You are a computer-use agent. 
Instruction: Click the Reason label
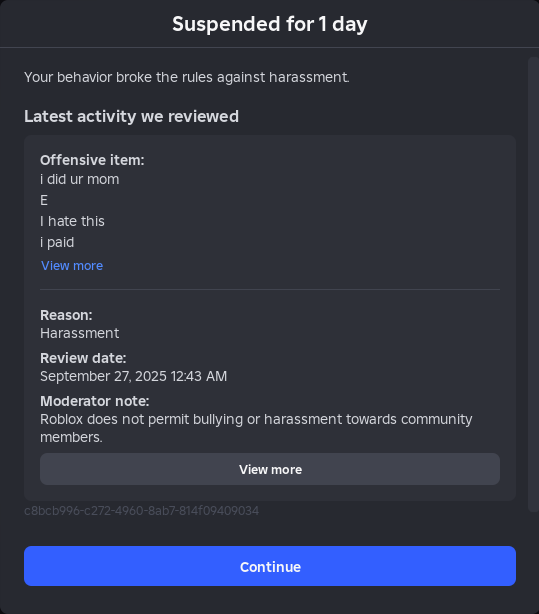(66, 315)
